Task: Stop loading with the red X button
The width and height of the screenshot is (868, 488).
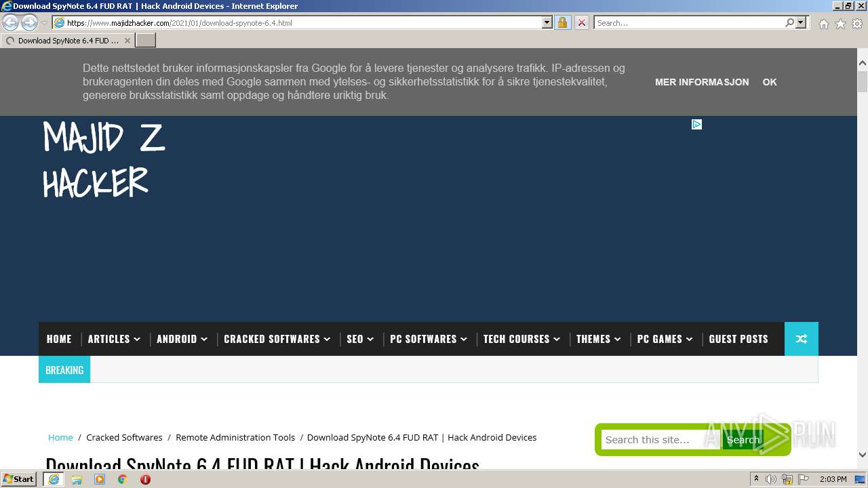Action: coord(582,22)
